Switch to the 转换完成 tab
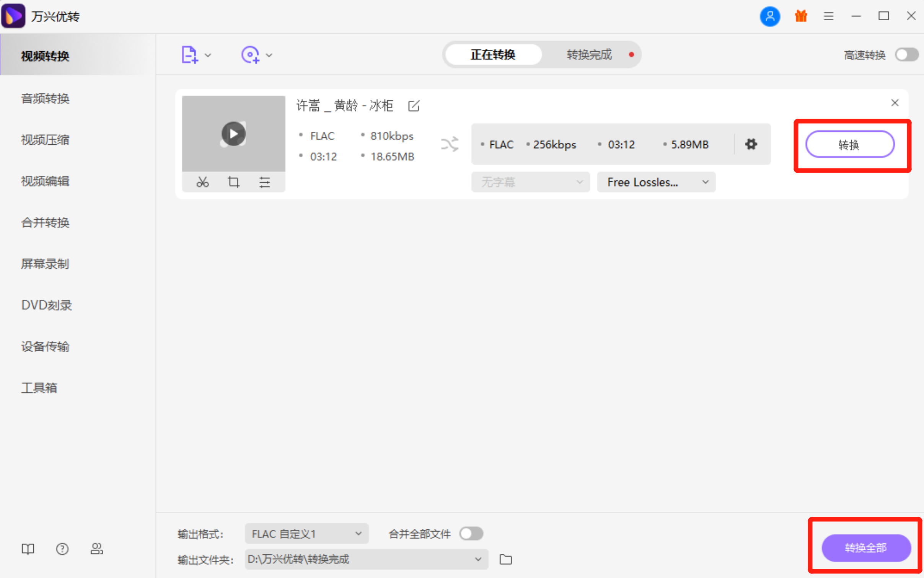This screenshot has height=578, width=924. click(588, 54)
